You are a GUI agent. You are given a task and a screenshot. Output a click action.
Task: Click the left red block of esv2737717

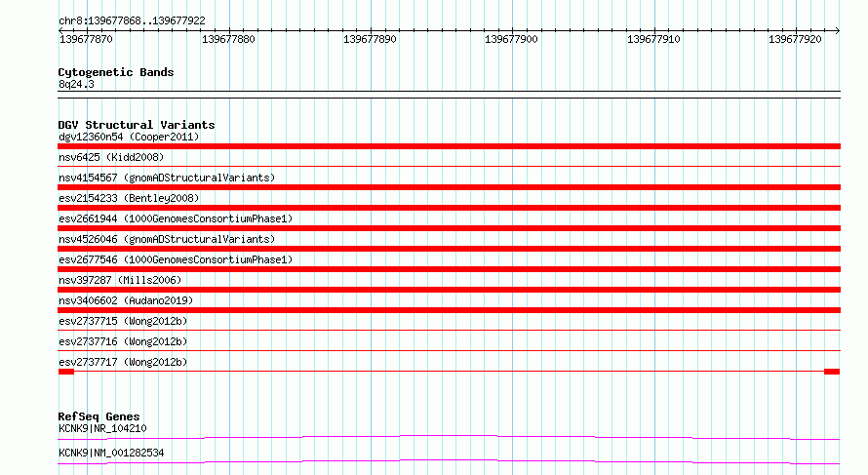pyautogui.click(x=66, y=372)
